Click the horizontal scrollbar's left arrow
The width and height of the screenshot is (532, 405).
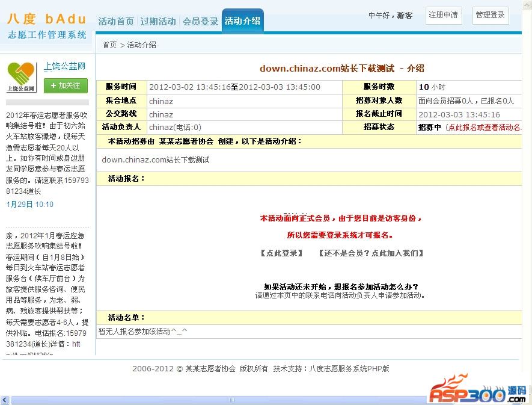click(x=5, y=400)
